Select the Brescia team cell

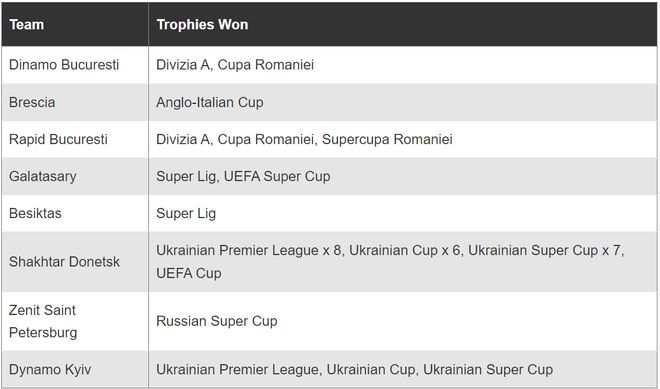click(75, 102)
